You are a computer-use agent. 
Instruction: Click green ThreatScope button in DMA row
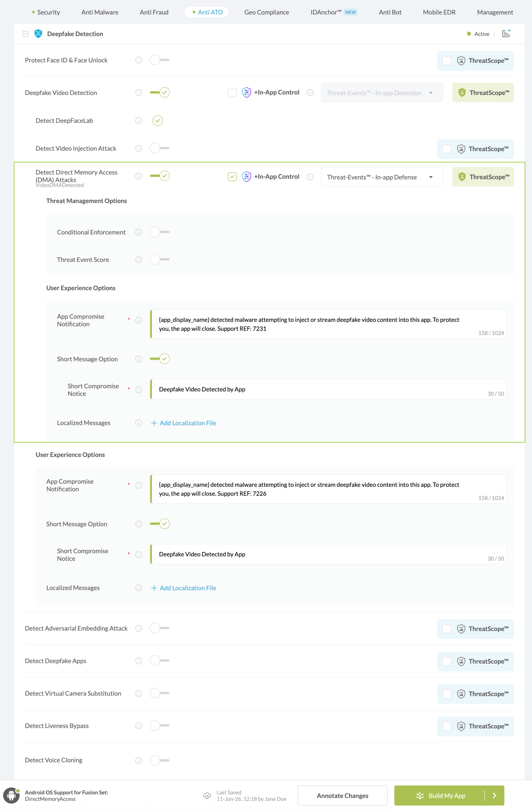point(483,177)
